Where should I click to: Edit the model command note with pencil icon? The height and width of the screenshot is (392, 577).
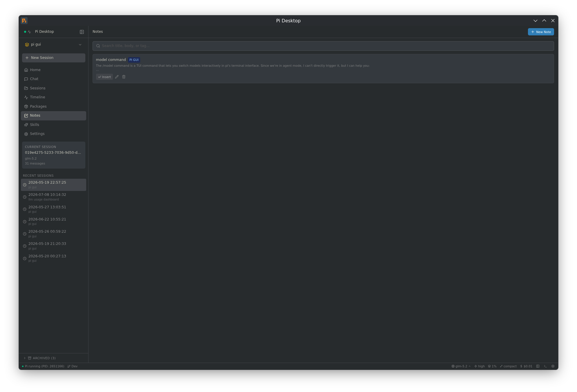pos(117,77)
